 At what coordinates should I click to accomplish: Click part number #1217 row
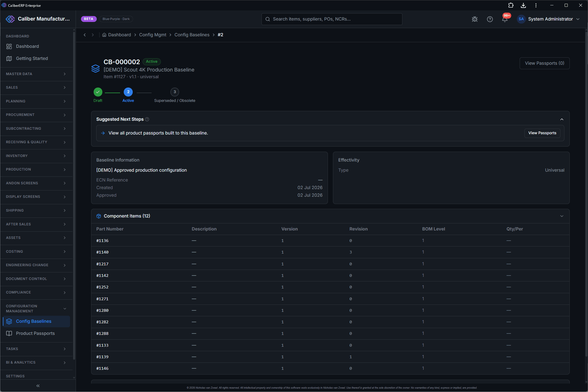point(330,264)
